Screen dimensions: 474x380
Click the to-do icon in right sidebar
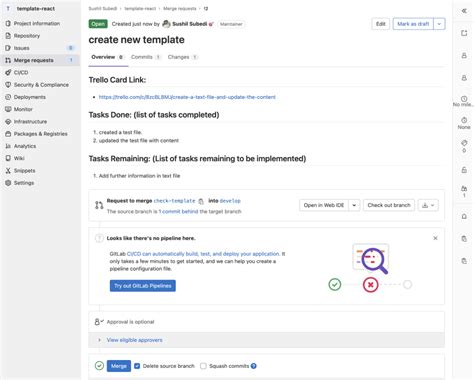pos(464,33)
